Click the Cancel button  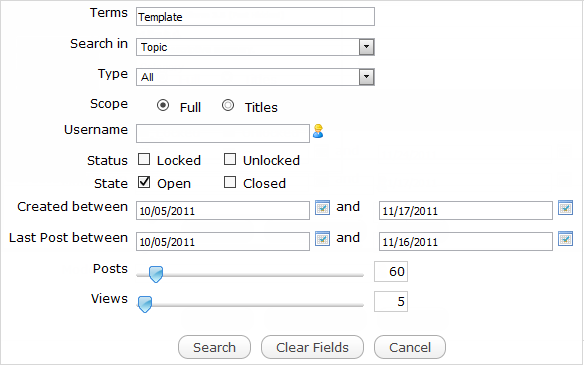[410, 347]
